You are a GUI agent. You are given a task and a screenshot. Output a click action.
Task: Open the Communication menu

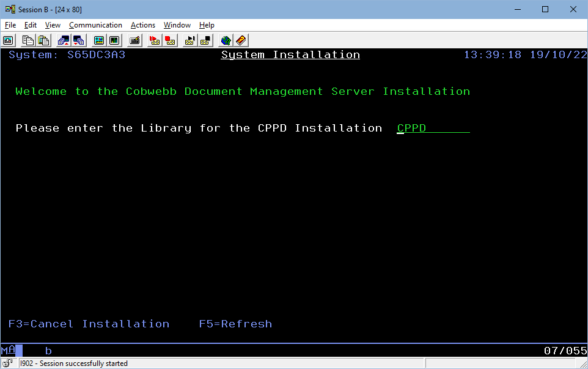(x=95, y=25)
